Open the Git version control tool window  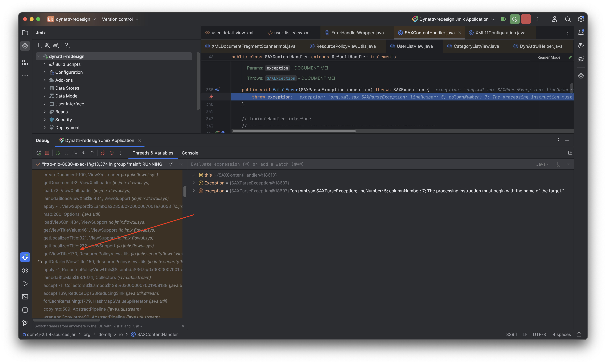25,323
